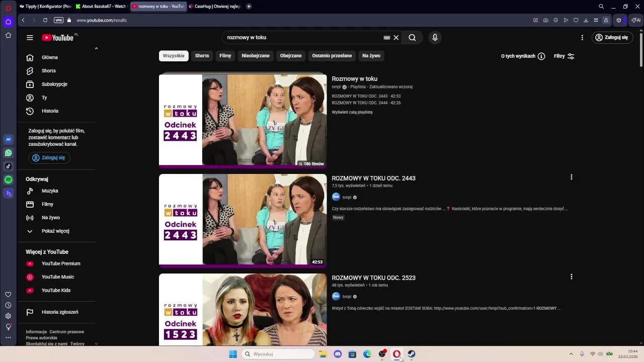The image size is (644, 362).
Task: Click the Zaloguj się button in sidebar
Action: point(49,158)
